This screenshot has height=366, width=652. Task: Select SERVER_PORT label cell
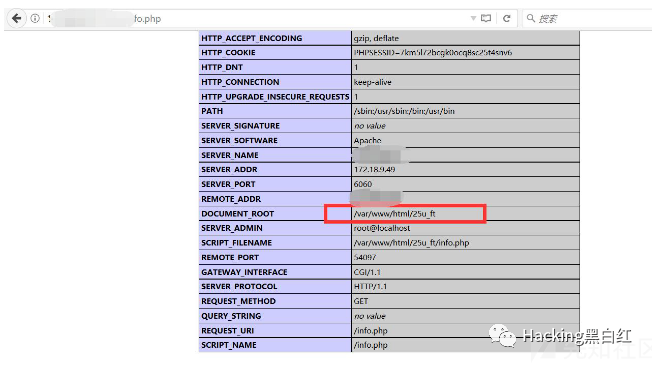click(x=275, y=184)
